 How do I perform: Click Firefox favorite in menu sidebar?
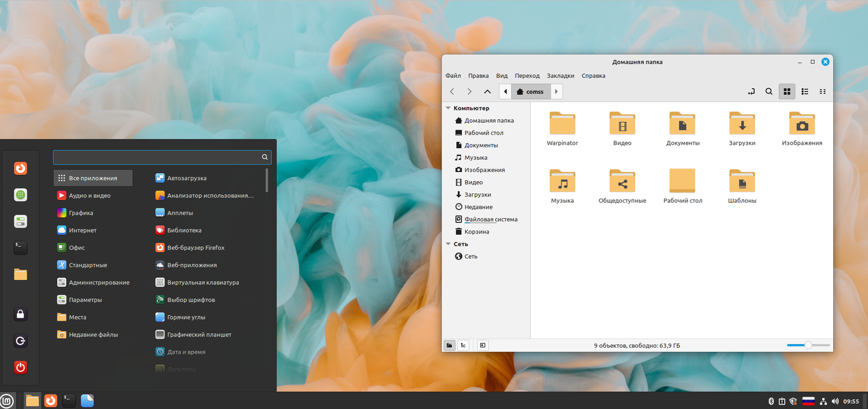tap(21, 168)
